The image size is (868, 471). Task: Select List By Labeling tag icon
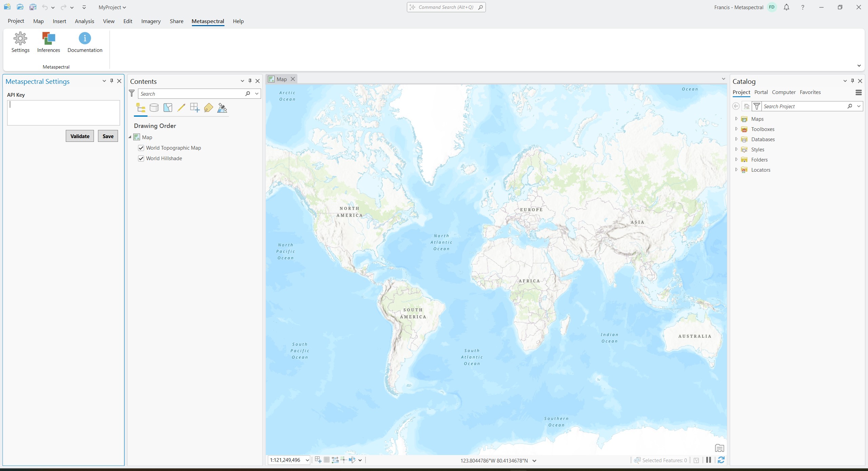point(208,108)
